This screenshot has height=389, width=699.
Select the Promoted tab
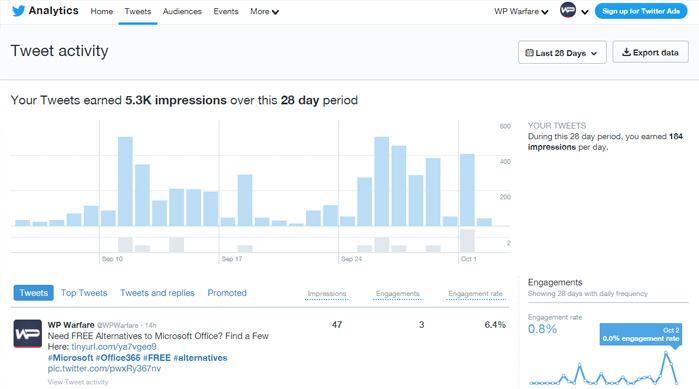(227, 293)
